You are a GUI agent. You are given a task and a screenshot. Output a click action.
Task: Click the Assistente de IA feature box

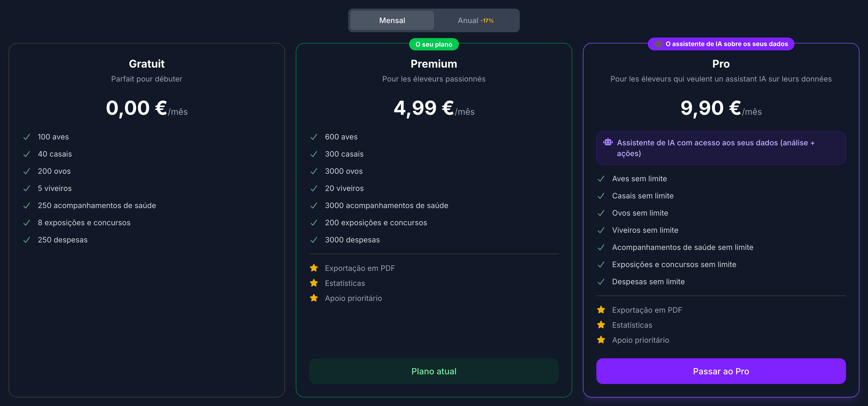pyautogui.click(x=721, y=148)
